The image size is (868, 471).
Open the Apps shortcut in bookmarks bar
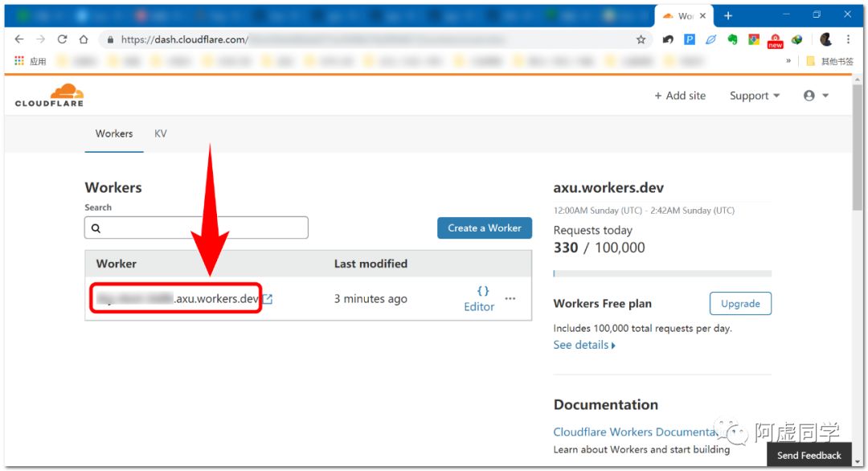coord(30,61)
